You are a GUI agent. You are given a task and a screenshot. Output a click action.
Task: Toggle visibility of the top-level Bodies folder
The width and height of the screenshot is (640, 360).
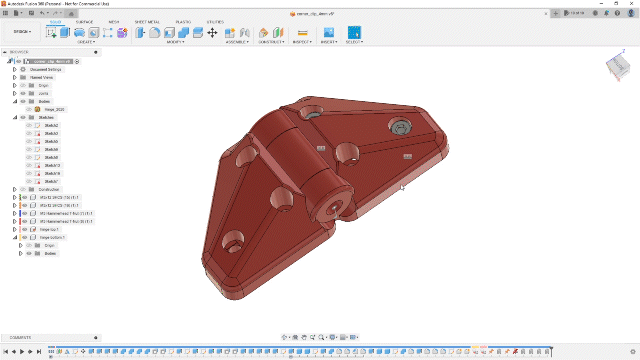point(23,101)
